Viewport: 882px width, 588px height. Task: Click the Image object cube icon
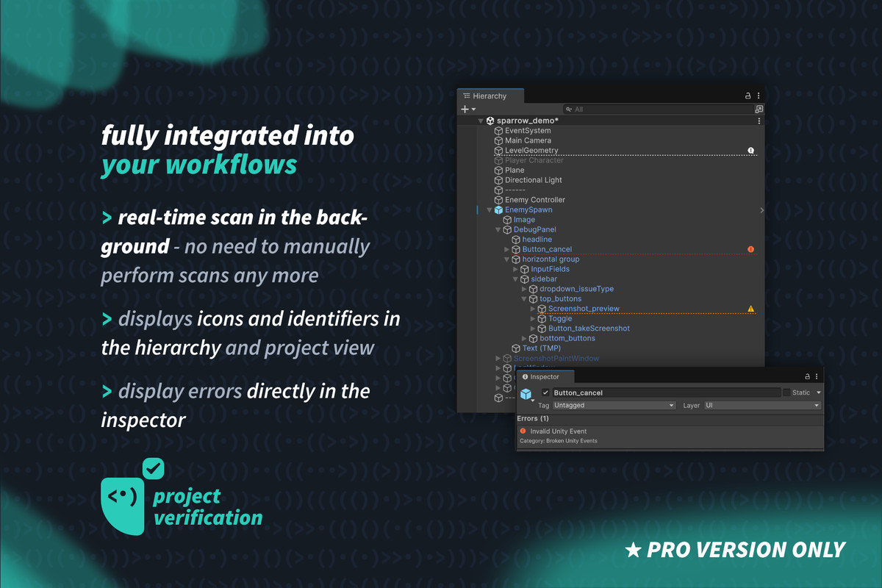[x=507, y=220]
